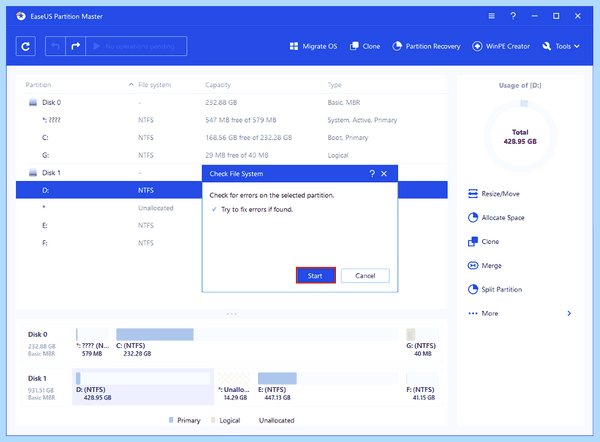Image resolution: width=600 pixels, height=442 pixels.
Task: Open Migrate OS tool
Action: (313, 46)
